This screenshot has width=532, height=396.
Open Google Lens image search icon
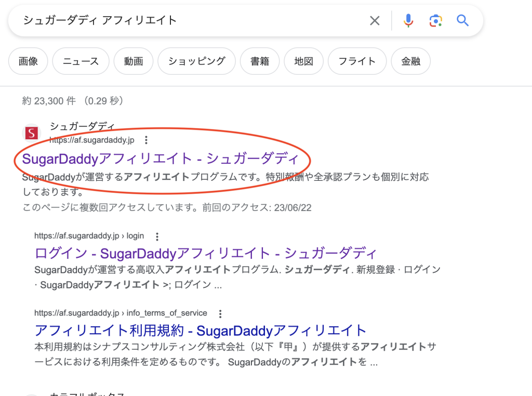coord(435,21)
